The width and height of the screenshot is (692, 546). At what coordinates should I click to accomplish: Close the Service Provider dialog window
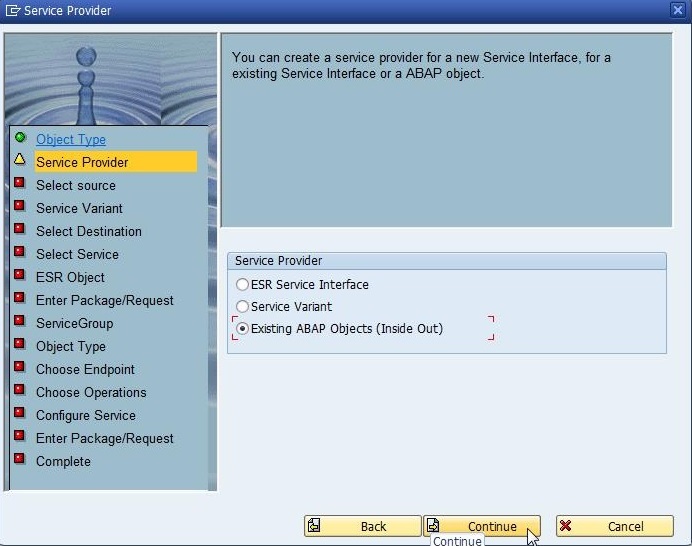pos(677,10)
